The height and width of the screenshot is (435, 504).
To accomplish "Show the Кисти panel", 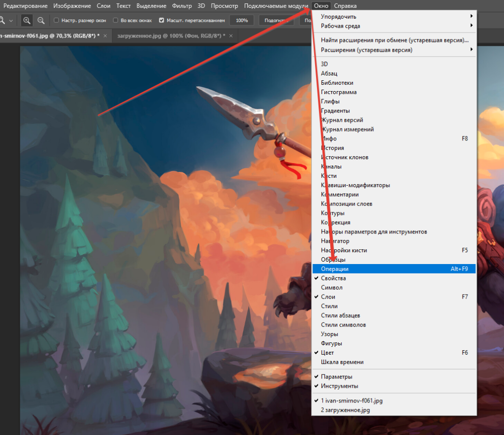I will (x=394, y=176).
